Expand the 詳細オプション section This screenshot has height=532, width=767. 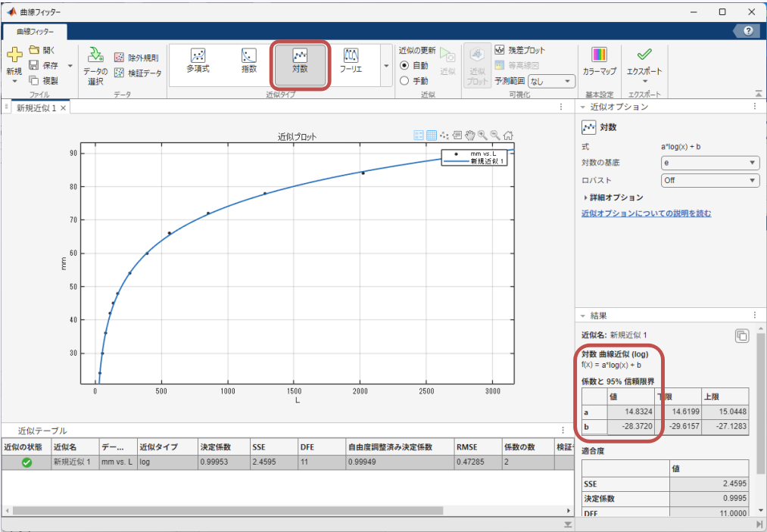[x=613, y=198]
